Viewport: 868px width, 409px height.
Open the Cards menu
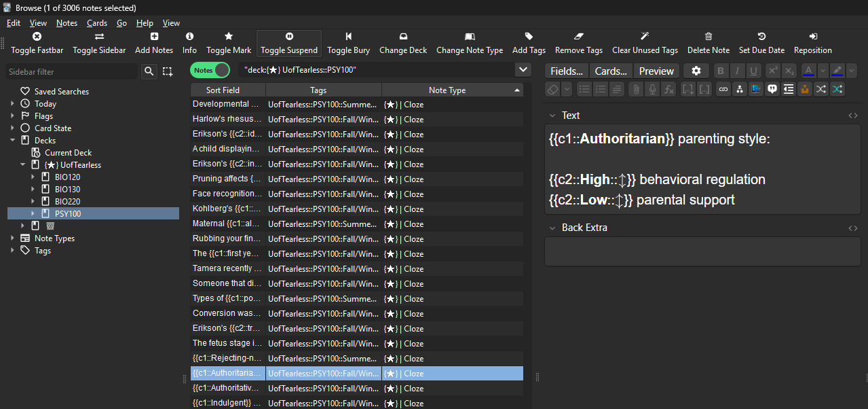click(x=97, y=23)
